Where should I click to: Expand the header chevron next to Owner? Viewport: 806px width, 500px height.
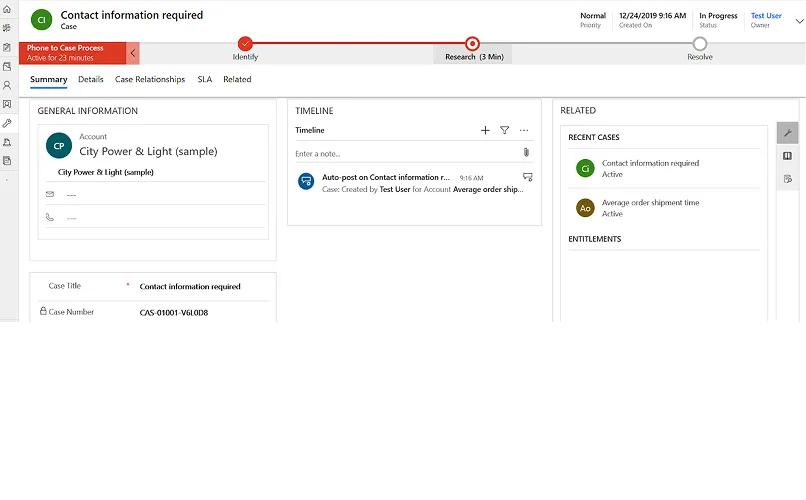[x=796, y=20]
